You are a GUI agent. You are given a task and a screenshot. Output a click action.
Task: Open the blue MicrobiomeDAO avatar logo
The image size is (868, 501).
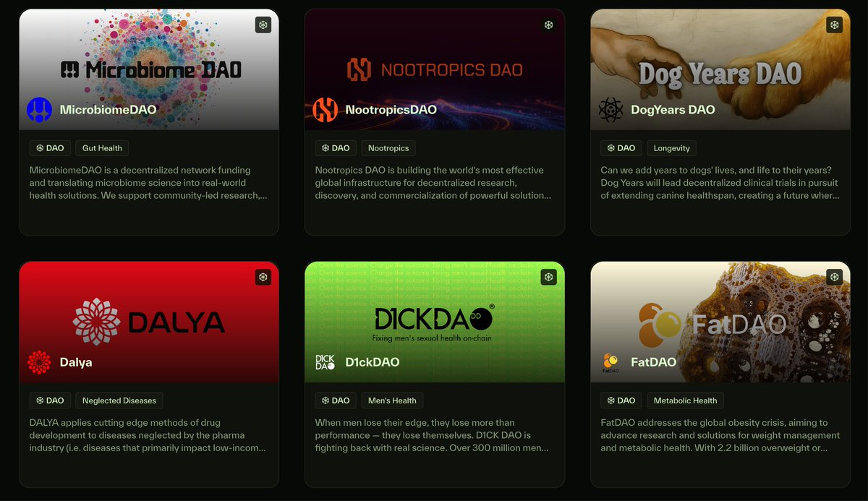pos(39,110)
